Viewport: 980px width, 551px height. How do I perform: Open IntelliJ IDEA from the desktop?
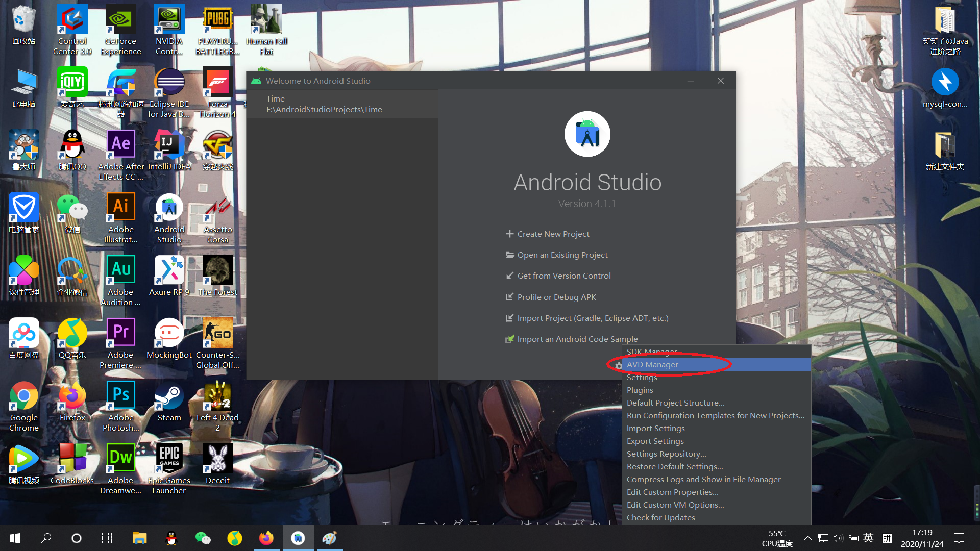click(169, 144)
